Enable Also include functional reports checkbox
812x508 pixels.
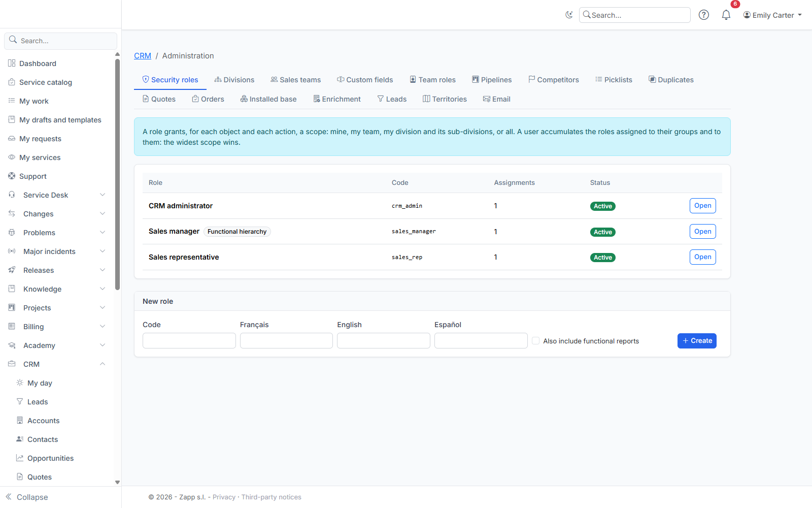click(535, 341)
